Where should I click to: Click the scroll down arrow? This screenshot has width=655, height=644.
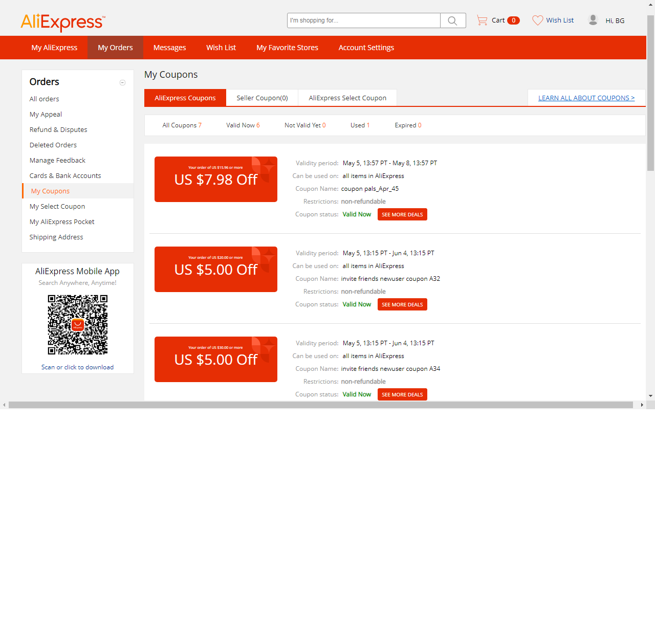(651, 396)
